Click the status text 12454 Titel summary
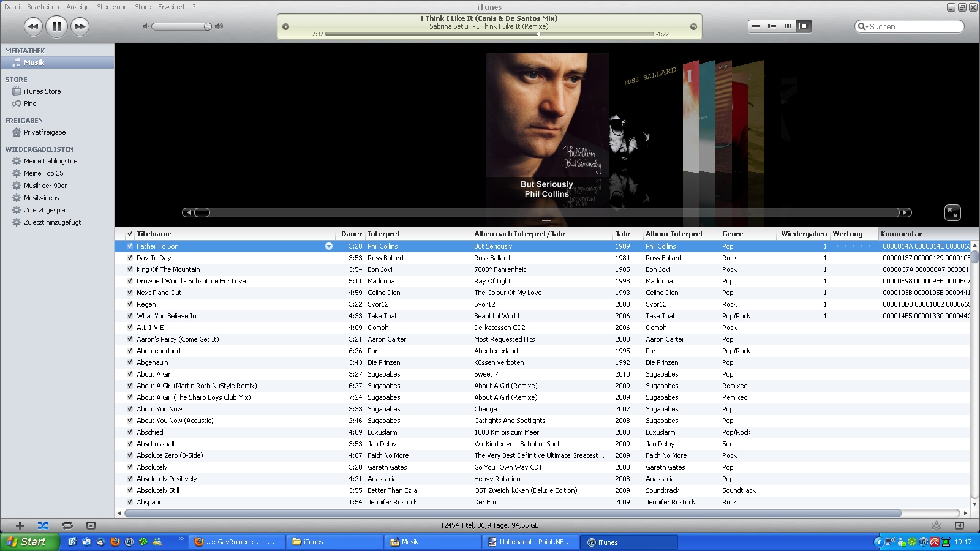 (x=489, y=525)
